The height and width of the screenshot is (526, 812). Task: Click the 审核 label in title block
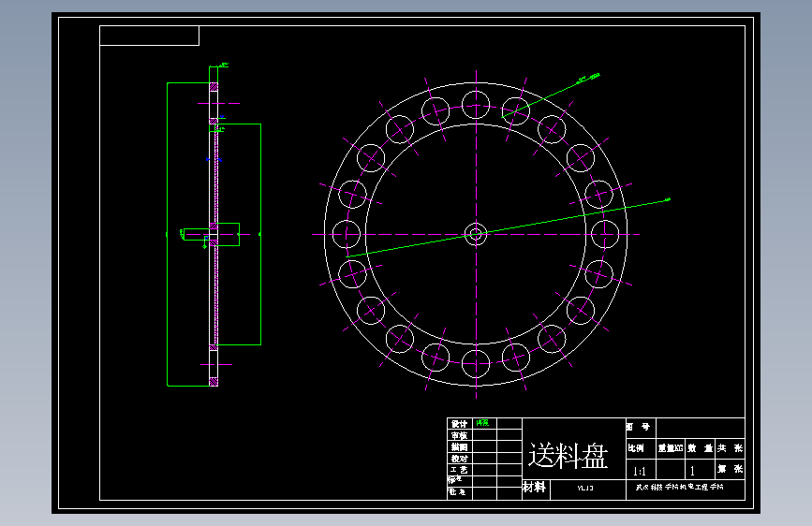[459, 435]
